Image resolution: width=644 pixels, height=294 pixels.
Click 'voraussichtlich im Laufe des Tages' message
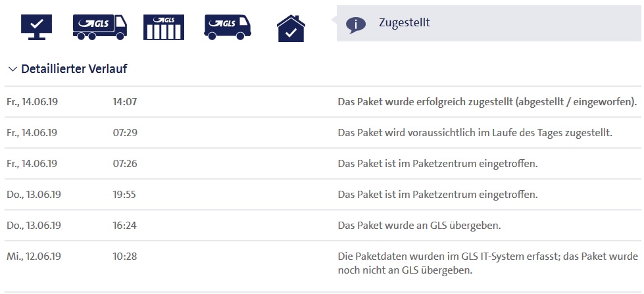[475, 133]
